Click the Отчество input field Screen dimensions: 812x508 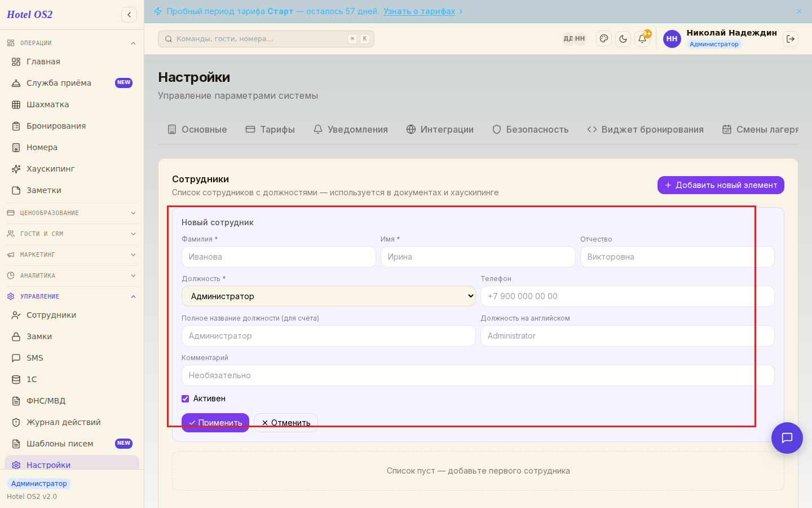[x=677, y=257]
